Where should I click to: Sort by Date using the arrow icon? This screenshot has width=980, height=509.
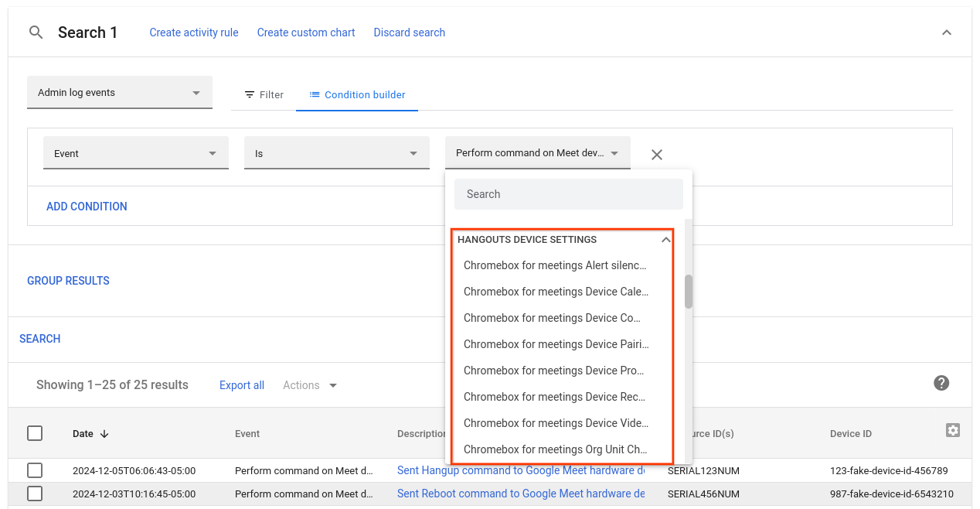(104, 434)
